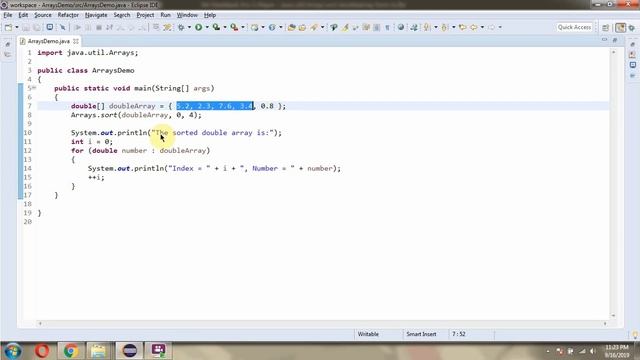
Task: Click the Arrays.sort code line
Action: 136,115
